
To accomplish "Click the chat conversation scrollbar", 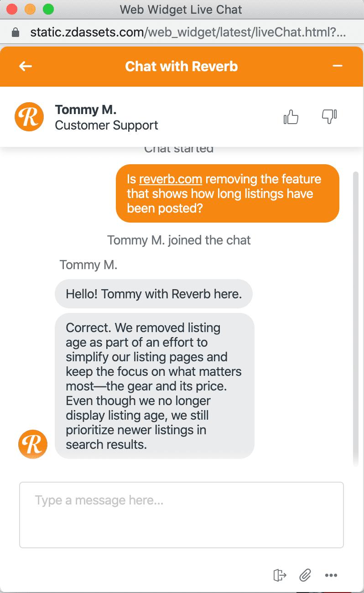I will (x=356, y=319).
